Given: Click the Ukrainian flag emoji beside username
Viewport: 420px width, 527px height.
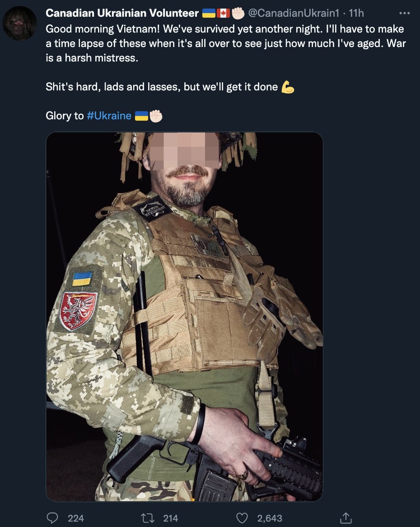Looking at the screenshot, I should (x=209, y=13).
